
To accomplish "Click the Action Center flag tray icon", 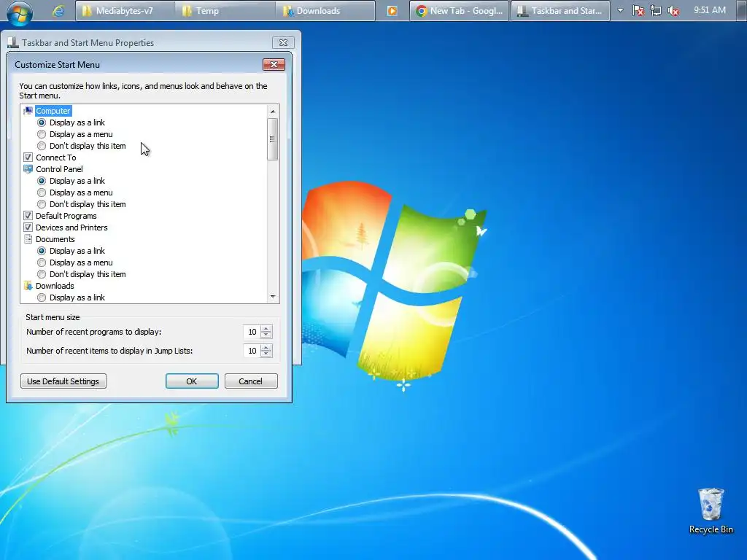I will coord(638,10).
